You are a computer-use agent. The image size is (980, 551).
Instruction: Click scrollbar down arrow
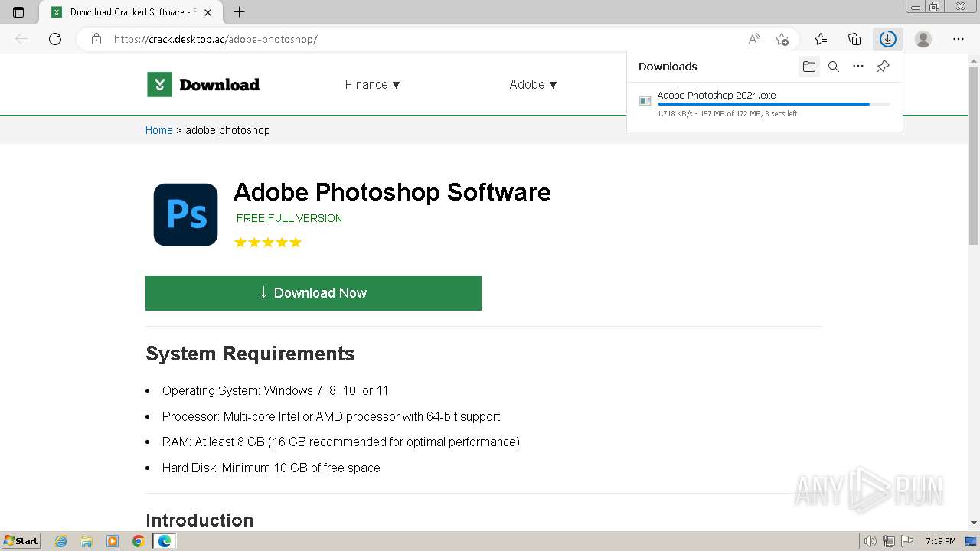974,523
